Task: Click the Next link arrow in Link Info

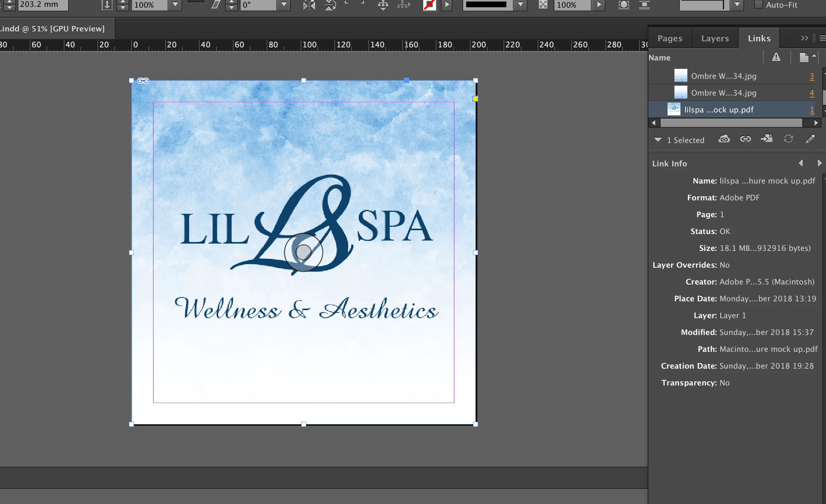Action: tap(819, 163)
